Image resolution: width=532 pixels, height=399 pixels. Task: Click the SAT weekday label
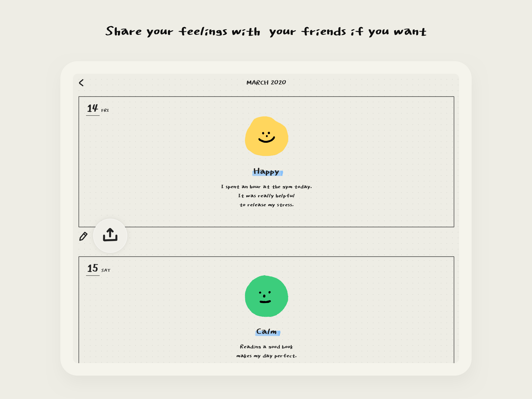coord(106,270)
